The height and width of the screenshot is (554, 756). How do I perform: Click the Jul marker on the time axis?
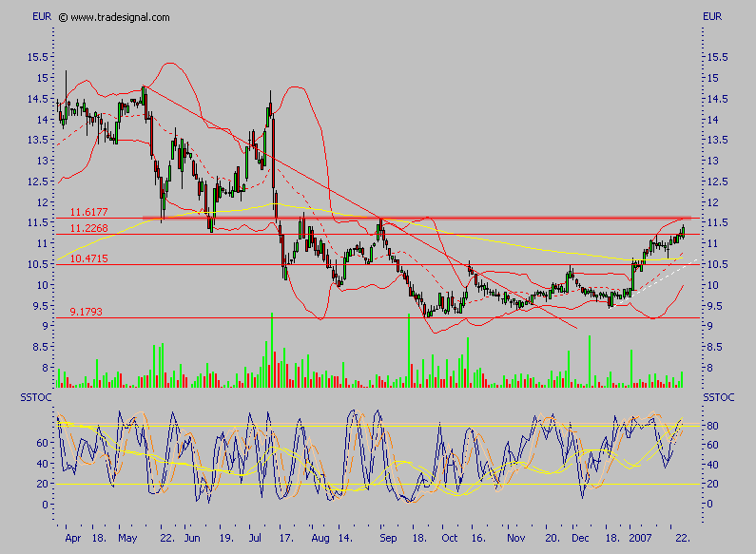[x=255, y=536]
